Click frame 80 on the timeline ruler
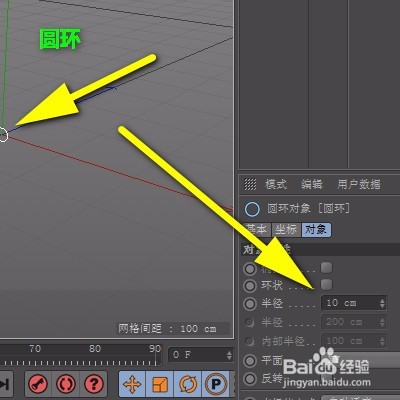The height and width of the screenshot is (400, 400). click(95, 349)
